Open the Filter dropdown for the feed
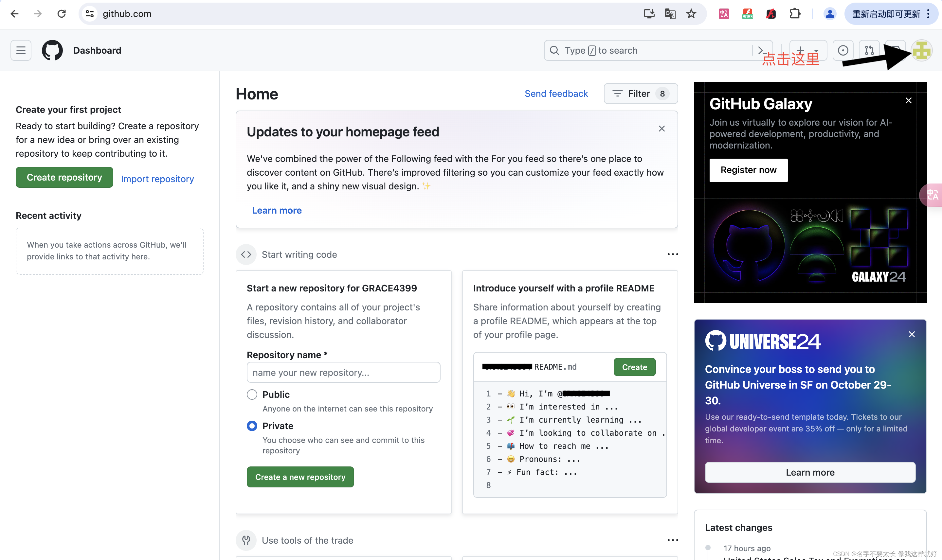The height and width of the screenshot is (560, 942). (x=641, y=94)
